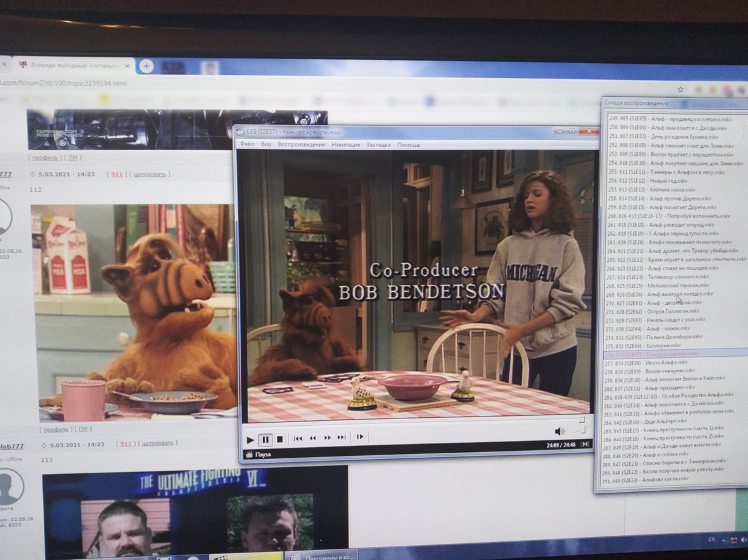
Task: Open the Закладки menu
Action: point(378,145)
